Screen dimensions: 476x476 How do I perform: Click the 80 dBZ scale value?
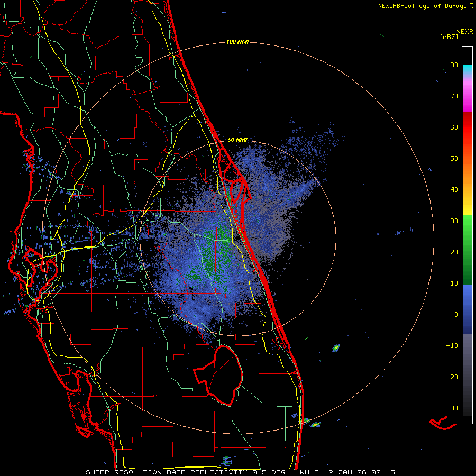pyautogui.click(x=454, y=65)
